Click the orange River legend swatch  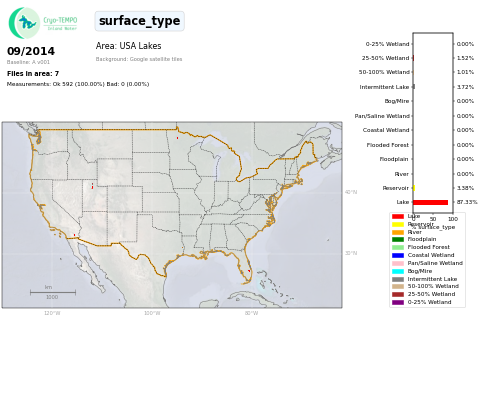(398, 233)
